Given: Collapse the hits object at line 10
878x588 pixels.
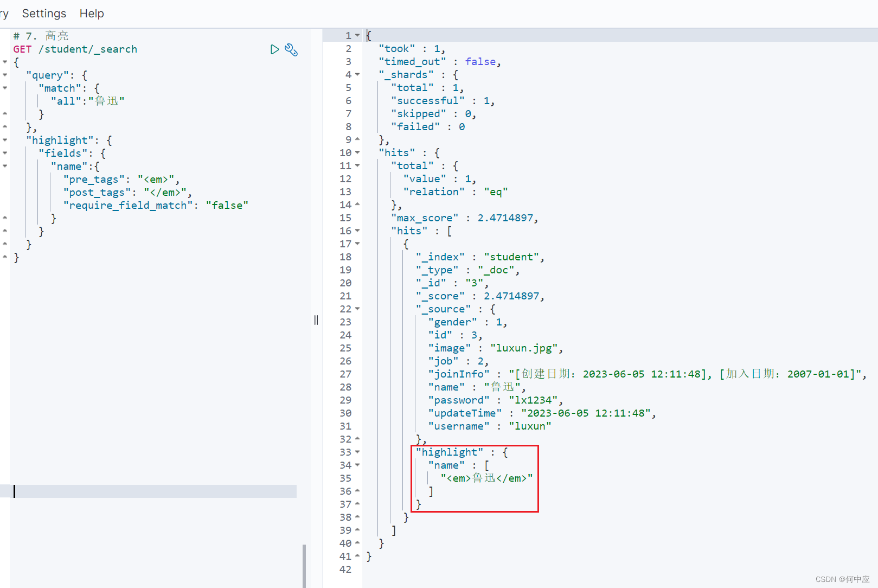Looking at the screenshot, I should pos(357,152).
